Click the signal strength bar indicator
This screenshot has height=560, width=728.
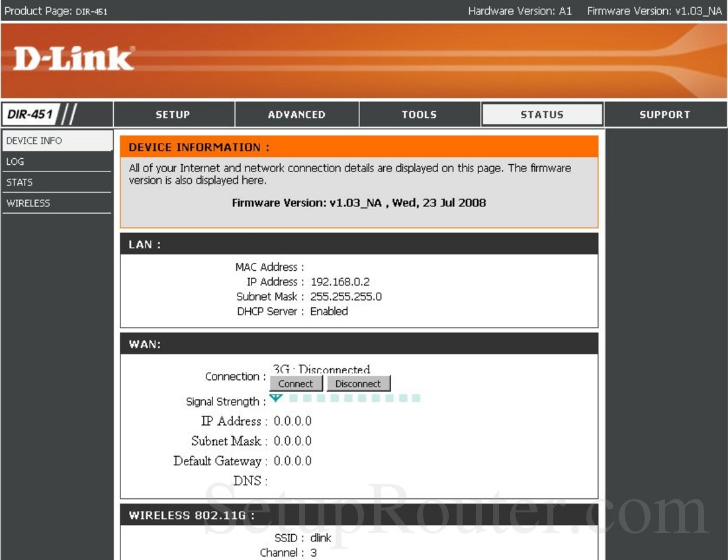click(x=355, y=398)
